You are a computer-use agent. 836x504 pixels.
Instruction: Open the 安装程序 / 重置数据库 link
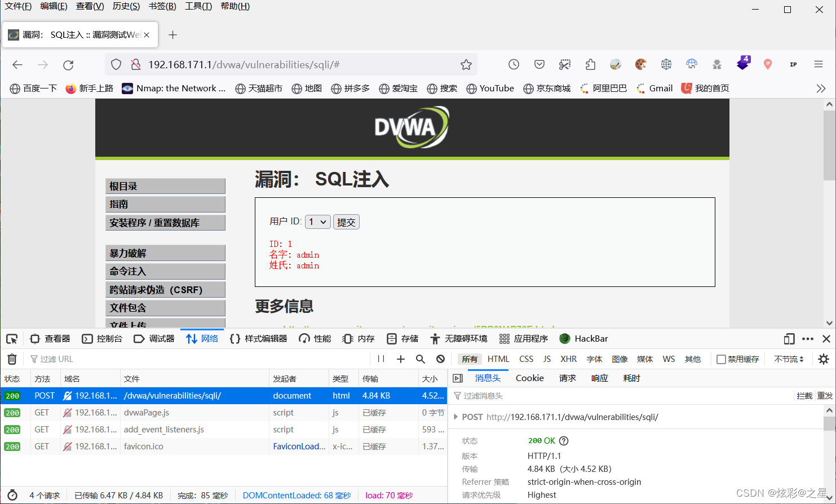point(165,223)
